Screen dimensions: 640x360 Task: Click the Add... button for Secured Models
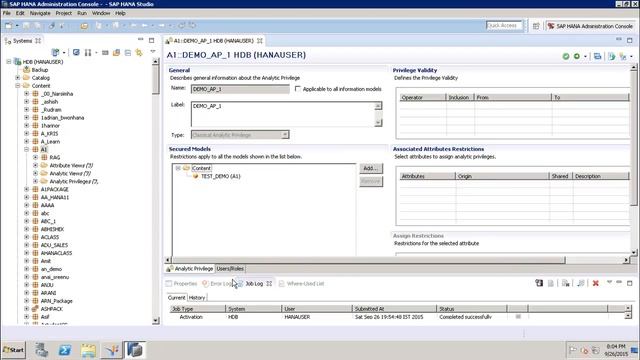(371, 168)
